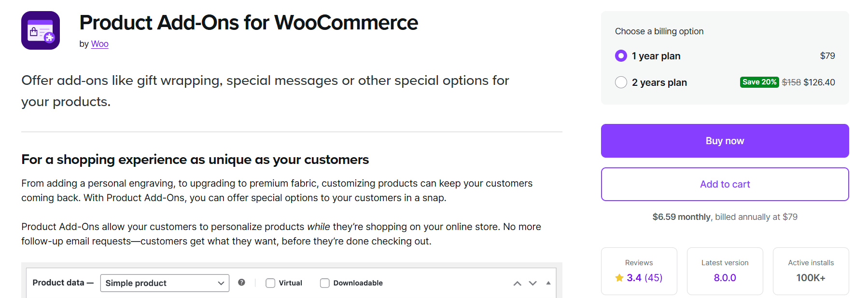Image resolution: width=868 pixels, height=298 pixels.
Task: Select the 2 years plan radio
Action: (621, 82)
